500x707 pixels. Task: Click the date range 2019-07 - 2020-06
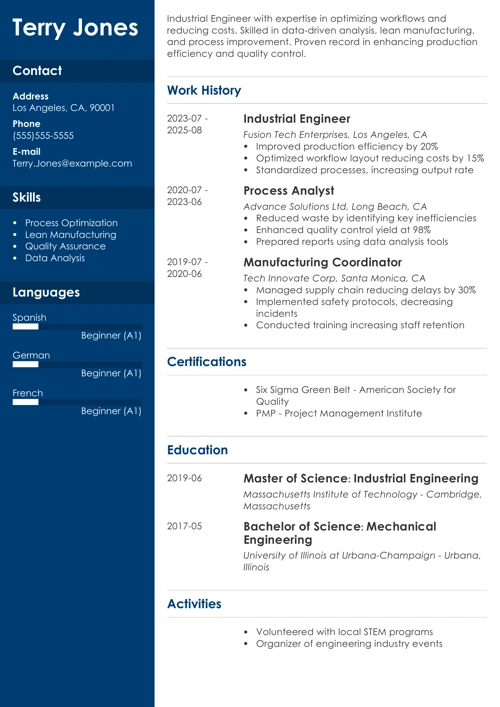point(187,268)
